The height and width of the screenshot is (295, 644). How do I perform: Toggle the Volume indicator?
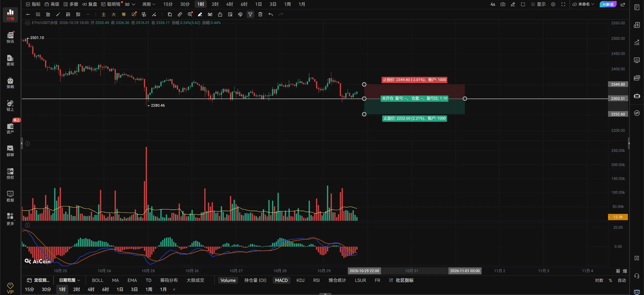coord(228,280)
